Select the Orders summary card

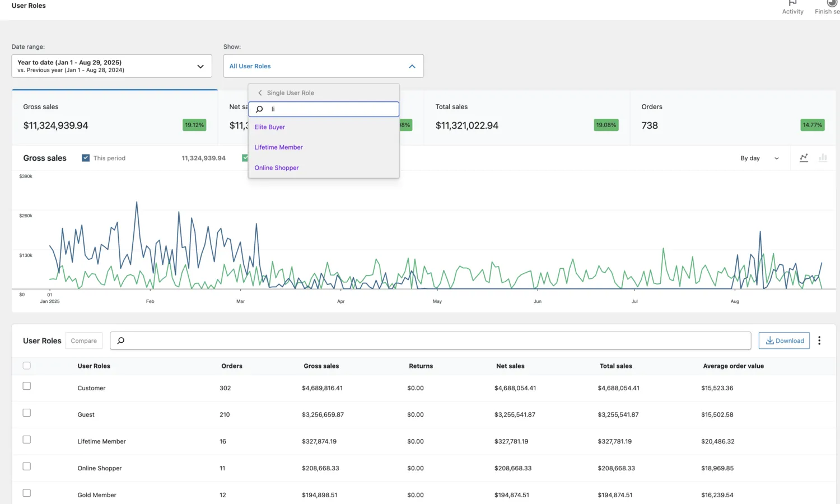[732, 118]
